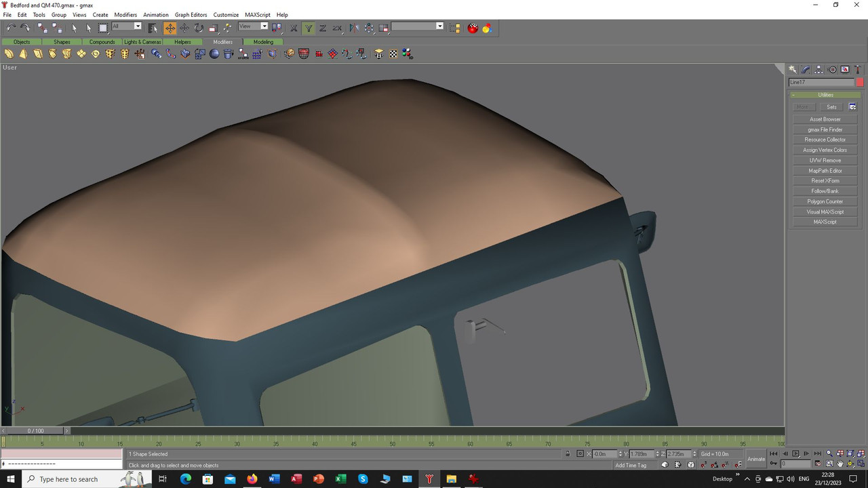Expand the named selection sets dropdown
This screenshot has height=488, width=868.
418,26
